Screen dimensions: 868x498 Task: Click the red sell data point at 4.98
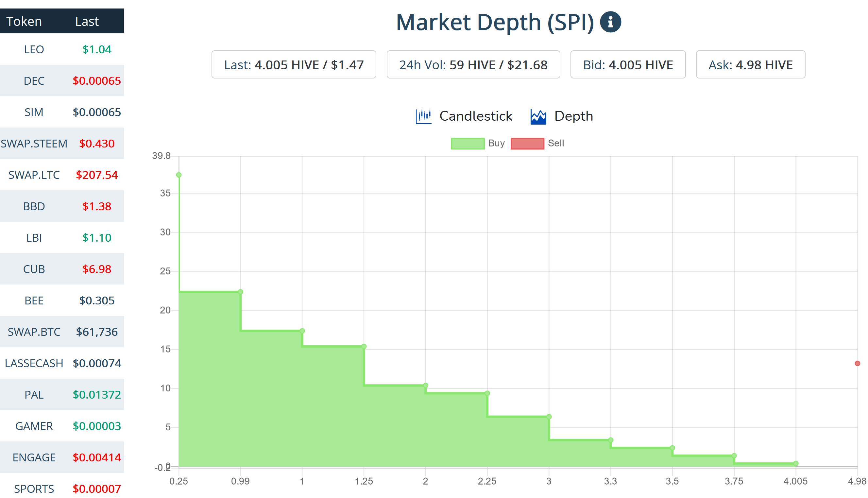tap(858, 363)
